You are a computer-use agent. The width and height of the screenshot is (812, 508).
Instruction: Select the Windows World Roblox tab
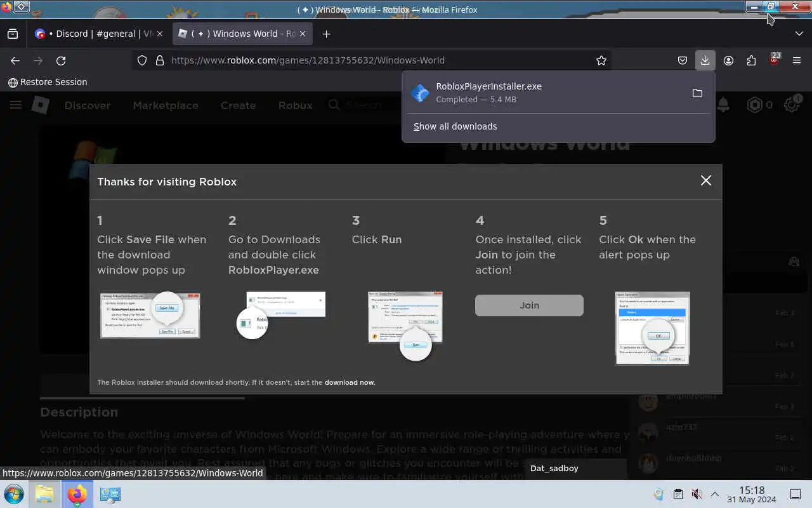[242, 34]
